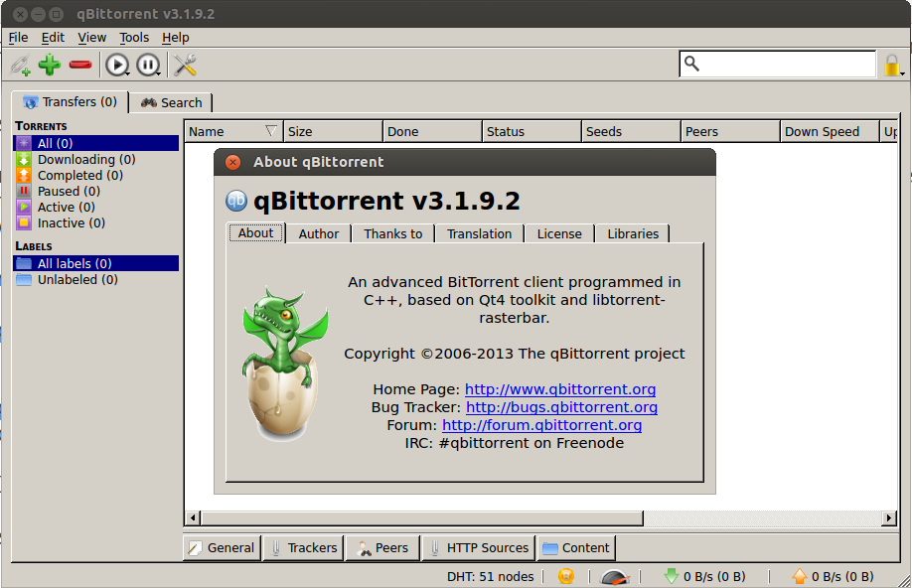Open Preferences with the wrench icon

tap(185, 65)
